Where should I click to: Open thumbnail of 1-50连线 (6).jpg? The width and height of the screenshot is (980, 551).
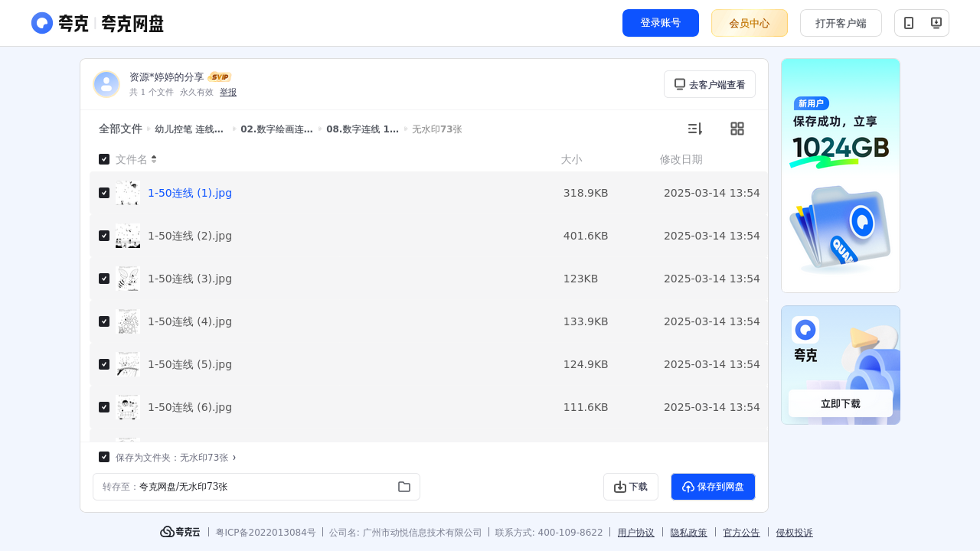click(128, 407)
